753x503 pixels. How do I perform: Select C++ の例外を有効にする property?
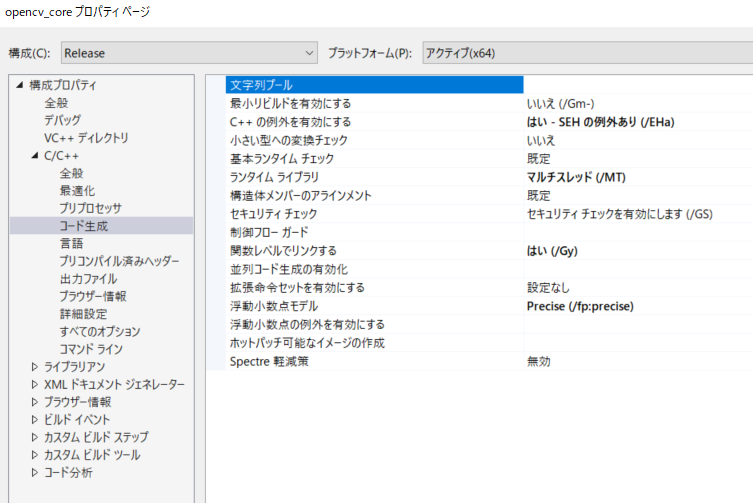tap(290, 122)
